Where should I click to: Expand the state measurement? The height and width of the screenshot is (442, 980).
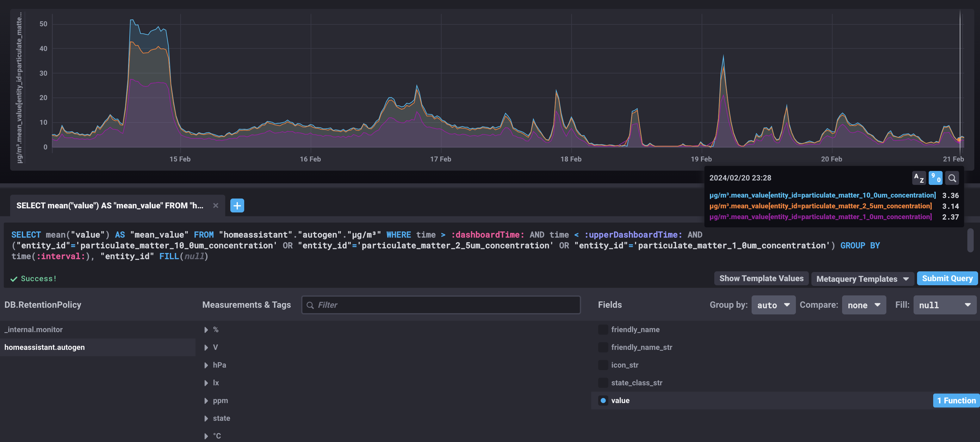(206, 418)
